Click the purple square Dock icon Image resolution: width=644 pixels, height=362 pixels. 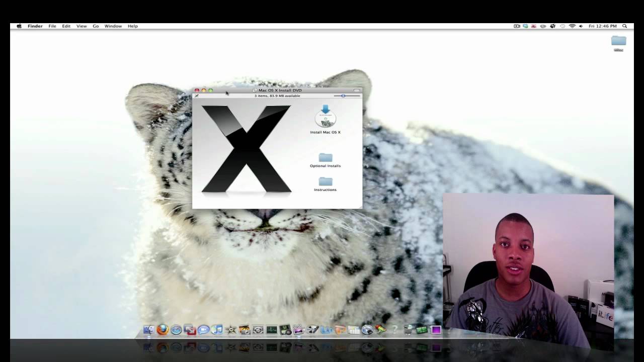(x=436, y=330)
